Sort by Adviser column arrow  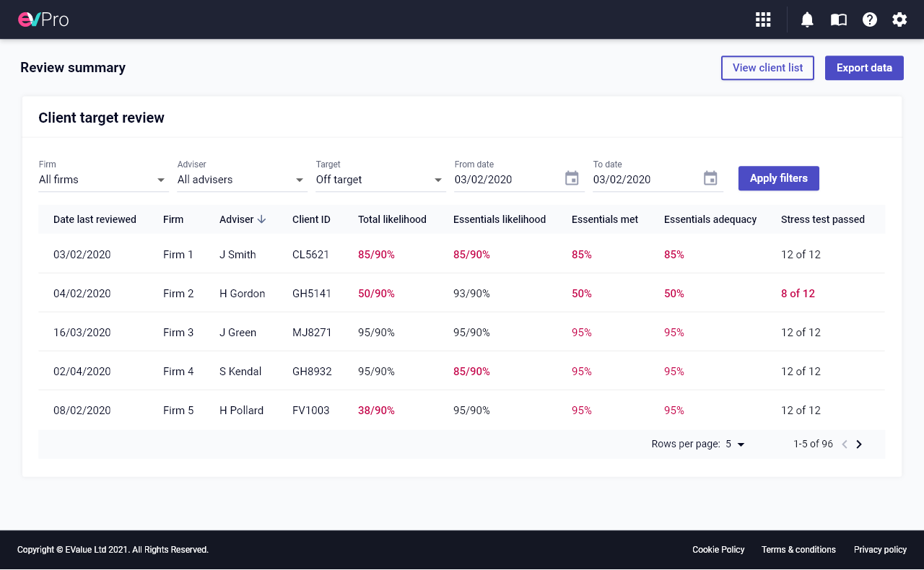(261, 219)
